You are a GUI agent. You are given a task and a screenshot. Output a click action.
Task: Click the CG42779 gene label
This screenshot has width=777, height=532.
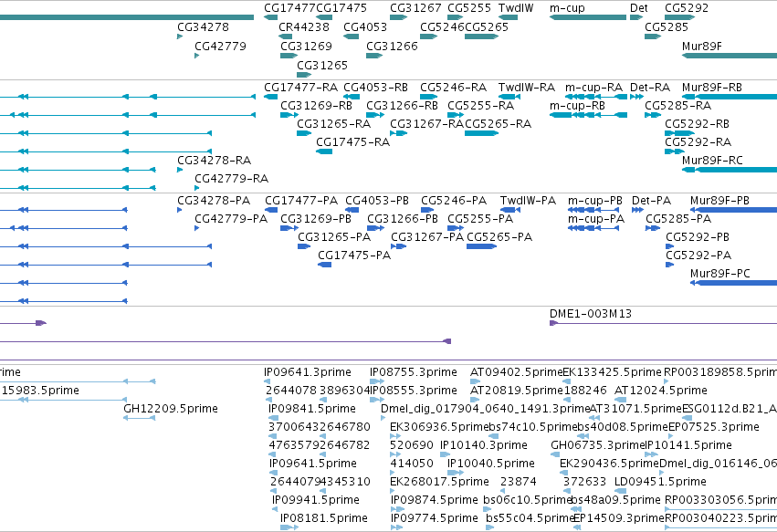coord(220,46)
